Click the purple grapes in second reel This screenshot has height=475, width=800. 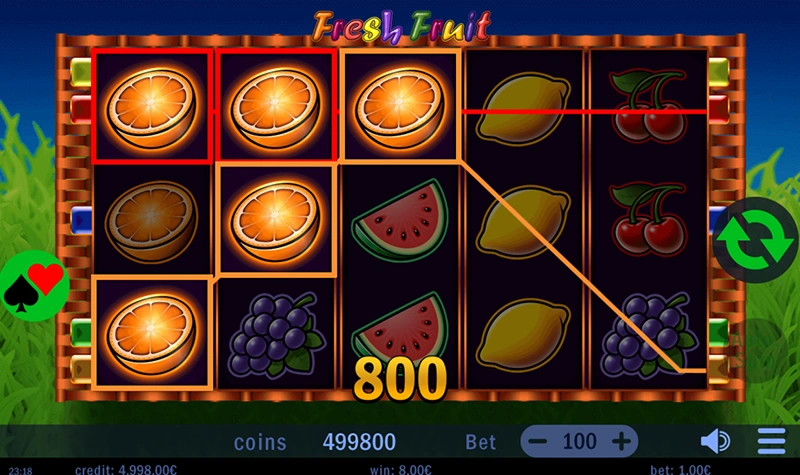276,333
